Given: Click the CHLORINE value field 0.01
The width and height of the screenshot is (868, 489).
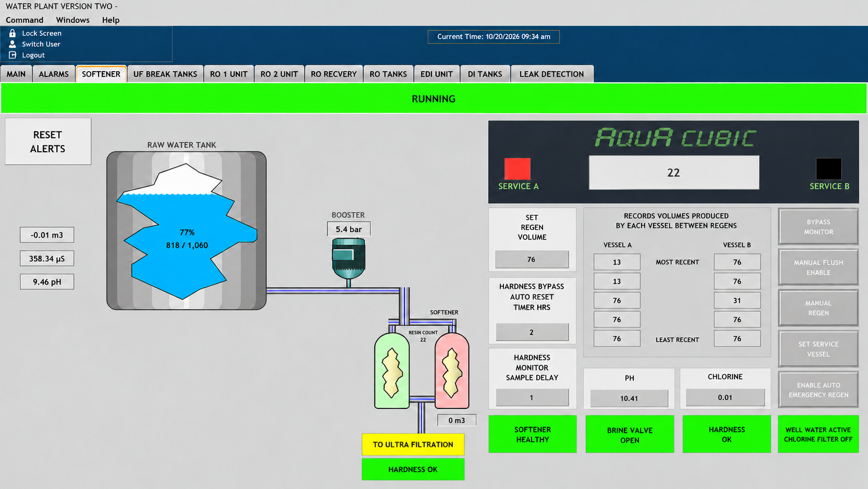Looking at the screenshot, I should pos(725,398).
